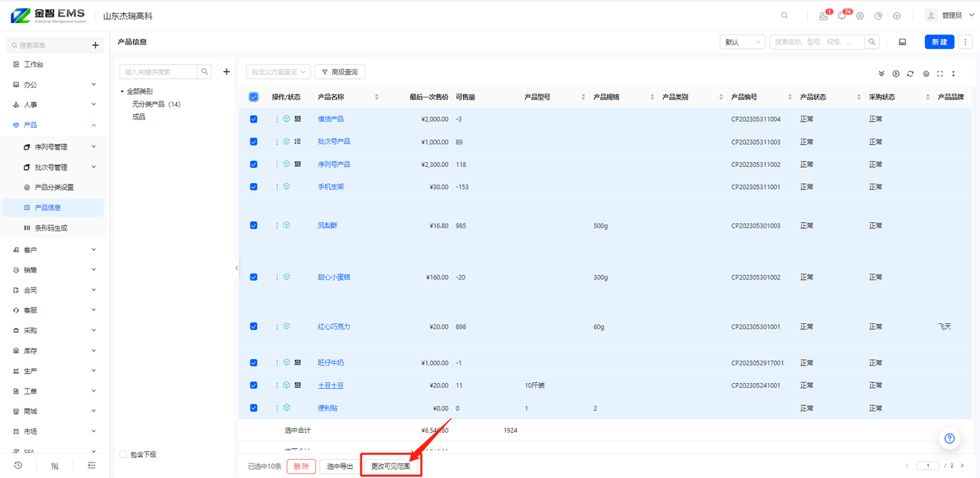Toggle fullscreen view of the table
980x478 pixels.
tap(939, 74)
